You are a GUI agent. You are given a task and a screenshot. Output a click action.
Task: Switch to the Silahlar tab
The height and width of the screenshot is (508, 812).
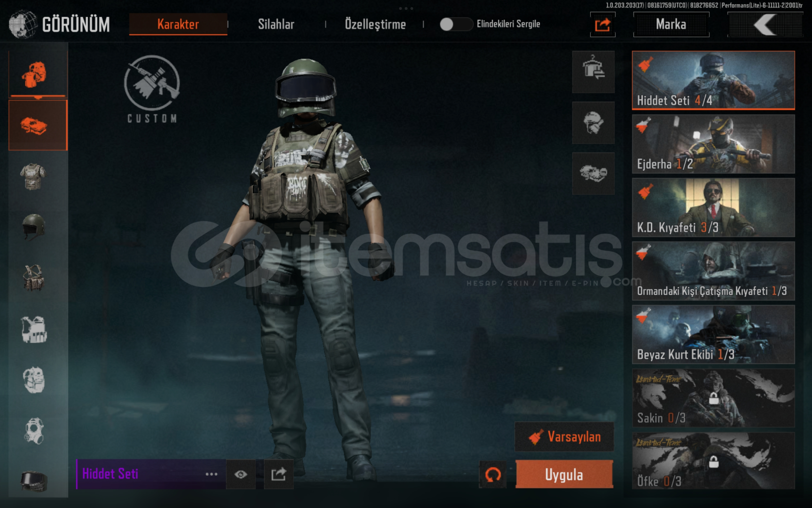(x=276, y=24)
